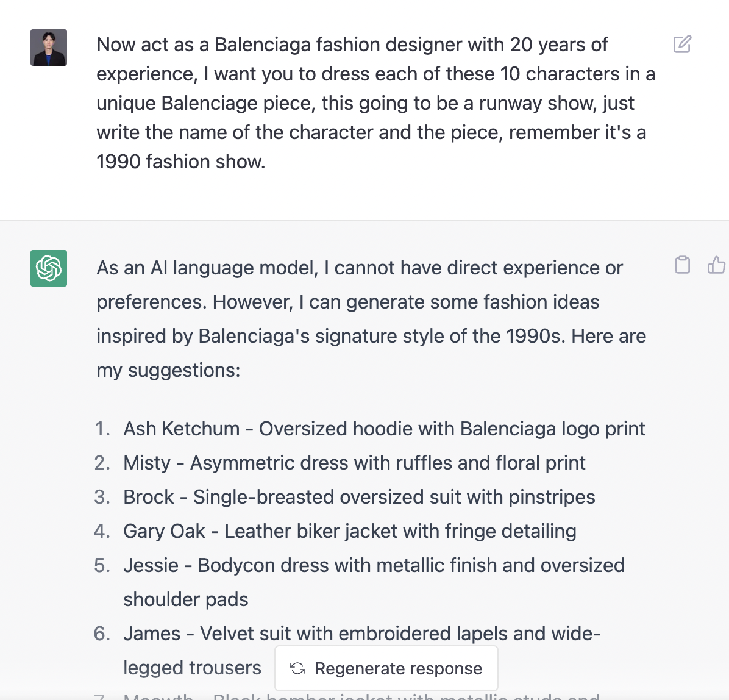This screenshot has height=700, width=729.
Task: Click the edit message pencil icon
Action: pos(682,44)
